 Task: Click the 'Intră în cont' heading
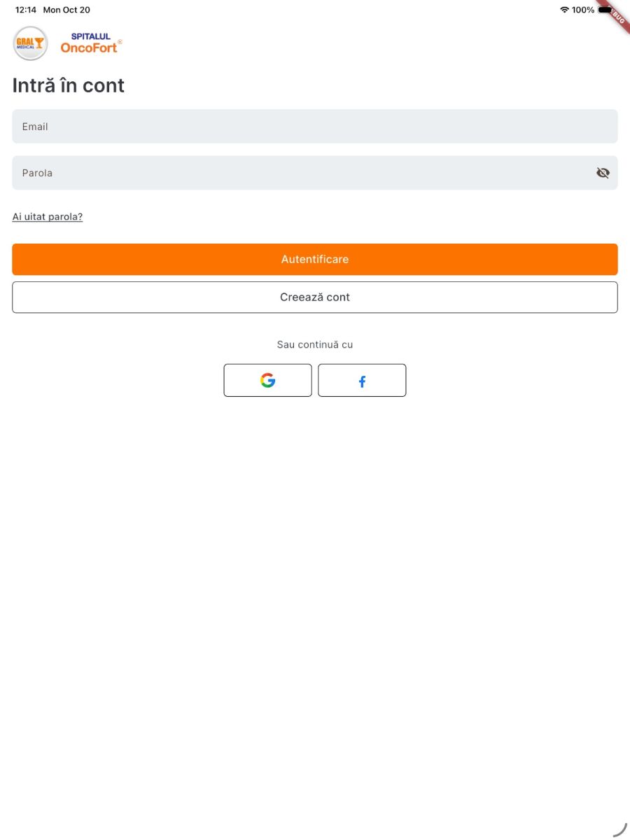[69, 85]
